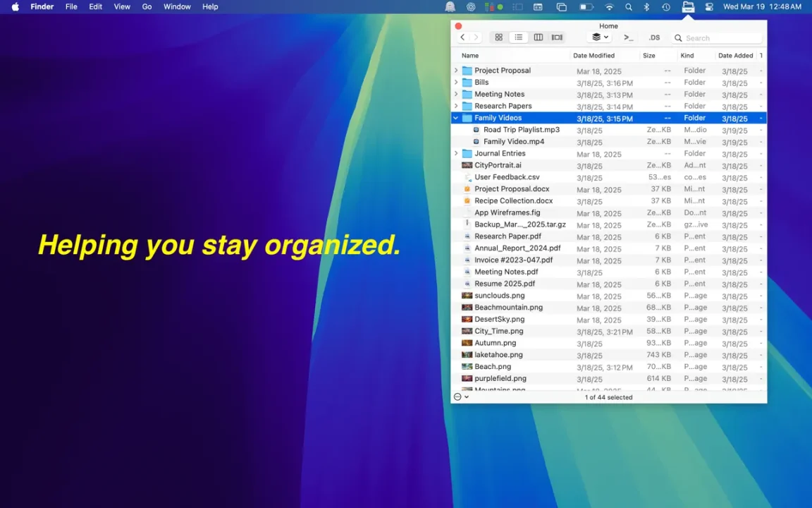Collapse the Family Videos folder

pos(456,119)
